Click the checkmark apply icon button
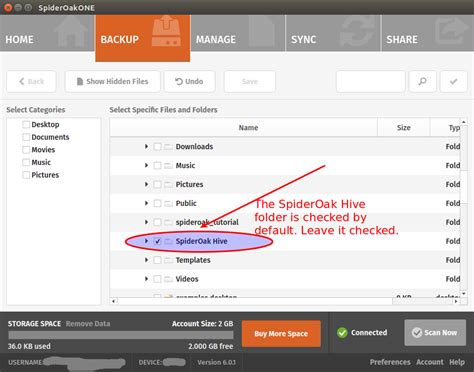Screen dimensions: 474x372 [453, 81]
